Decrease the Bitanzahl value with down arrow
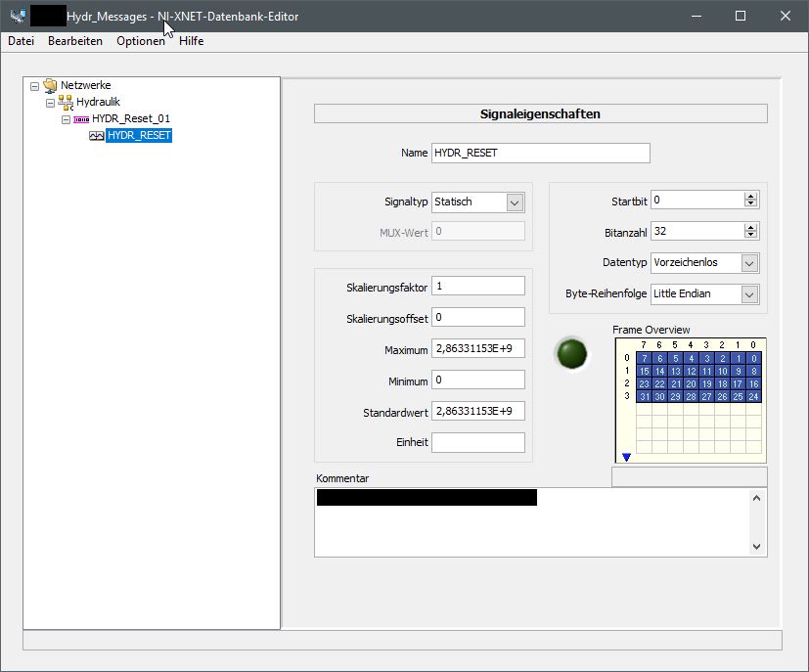 tap(750, 236)
